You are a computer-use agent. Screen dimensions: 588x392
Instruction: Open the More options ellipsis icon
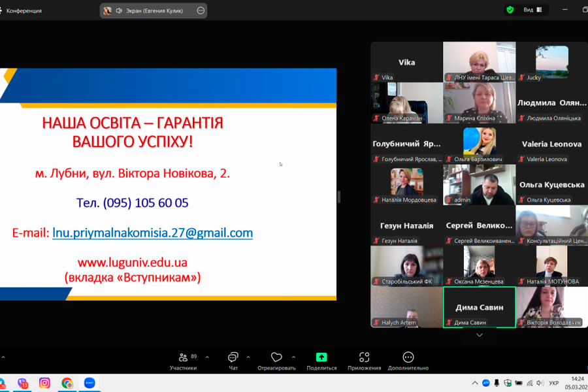[x=408, y=357]
